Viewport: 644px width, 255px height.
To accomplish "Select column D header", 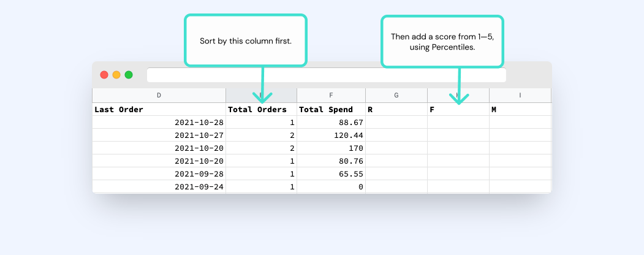I will [x=159, y=95].
